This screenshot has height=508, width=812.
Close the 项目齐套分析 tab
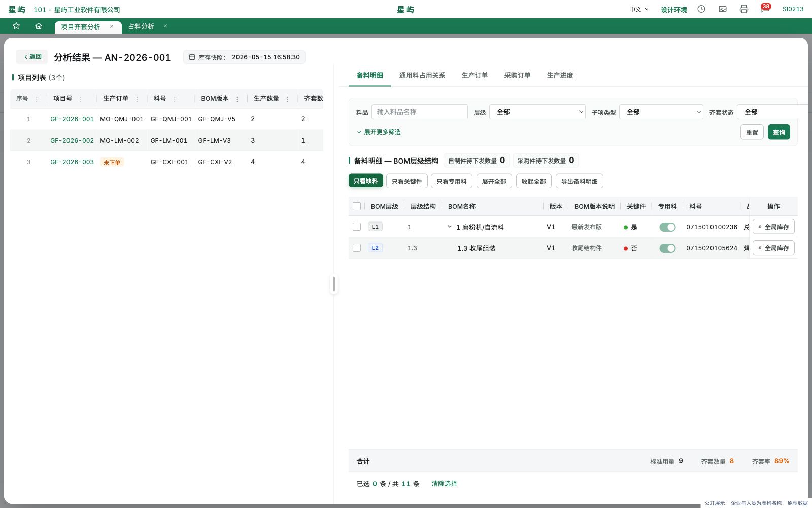click(x=112, y=26)
